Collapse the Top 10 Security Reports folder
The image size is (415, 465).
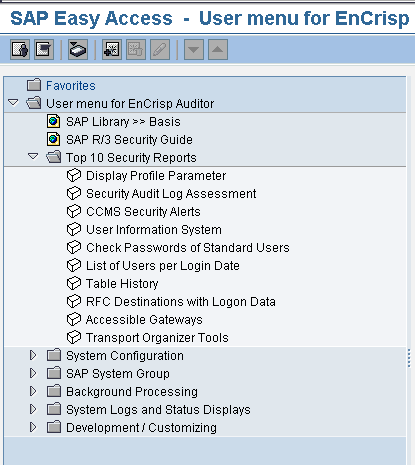(x=33, y=156)
